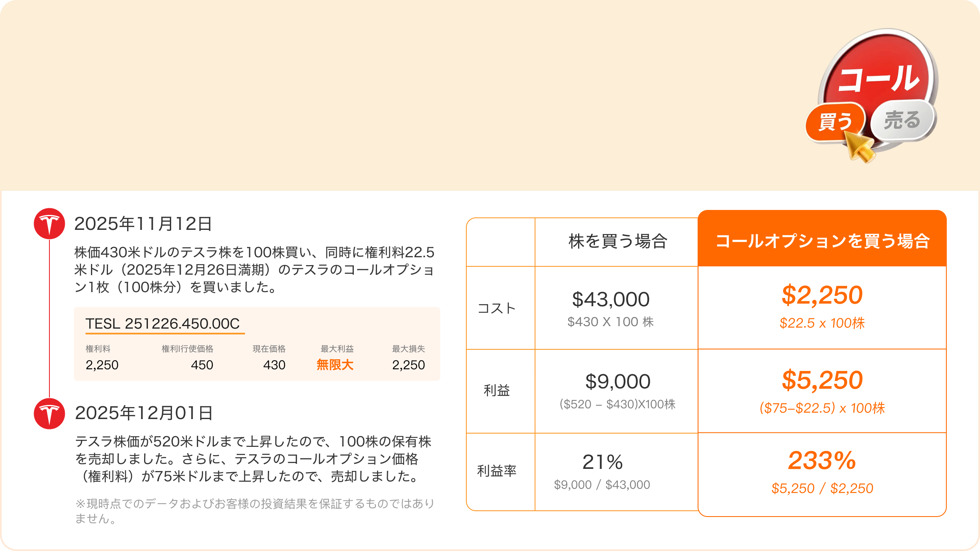Click the disclaimer note starting with ※現時点
980x551 pixels.
point(255,511)
